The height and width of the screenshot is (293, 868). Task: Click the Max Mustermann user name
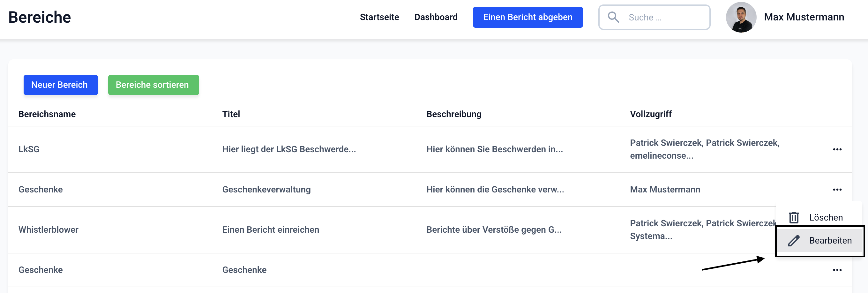804,17
